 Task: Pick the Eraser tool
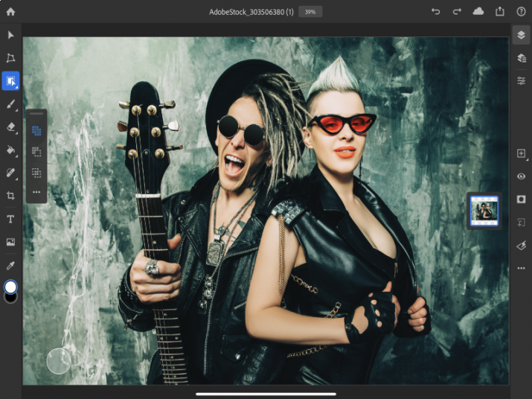point(10,127)
